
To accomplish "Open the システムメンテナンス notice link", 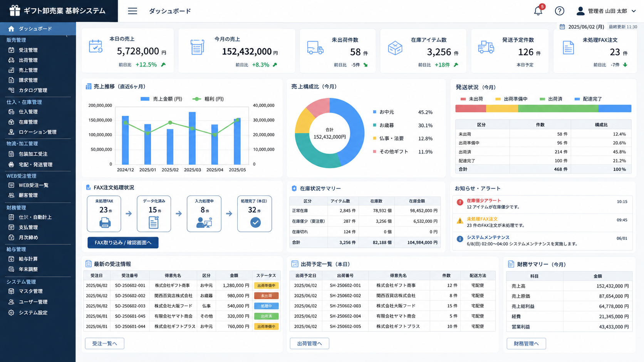I will tap(488, 237).
